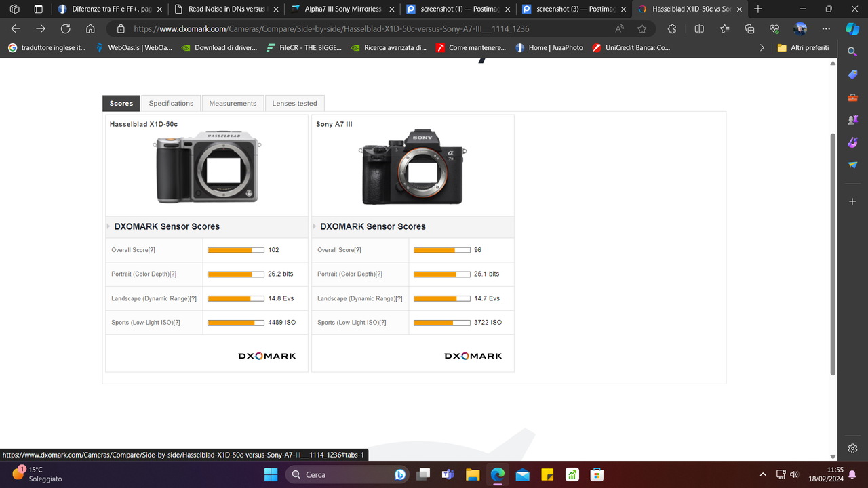Open the Edge settings menu via ellipsis
The height and width of the screenshot is (488, 868).
click(x=825, y=28)
